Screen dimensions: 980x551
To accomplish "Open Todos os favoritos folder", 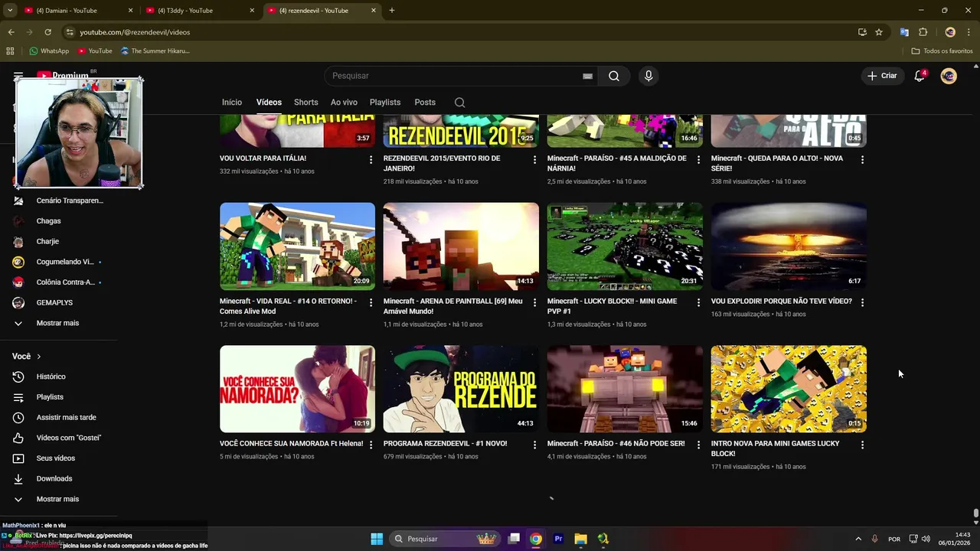I will 942,51.
